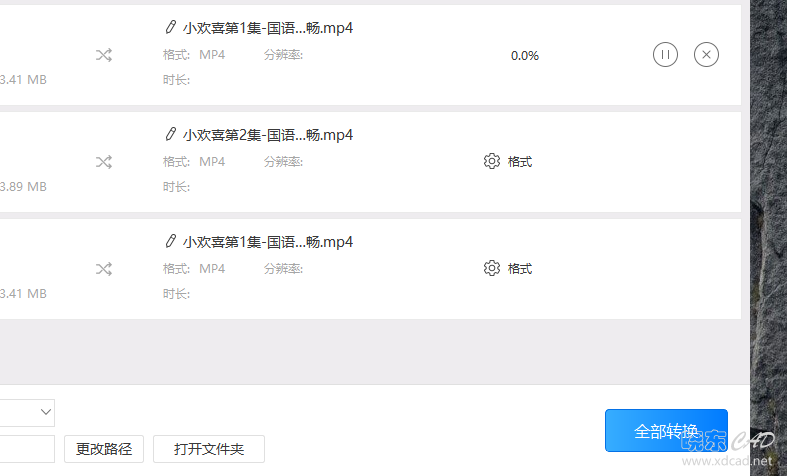This screenshot has height=476, width=787.
Task: Click shuffle arrows icon on first row
Action: click(x=104, y=55)
